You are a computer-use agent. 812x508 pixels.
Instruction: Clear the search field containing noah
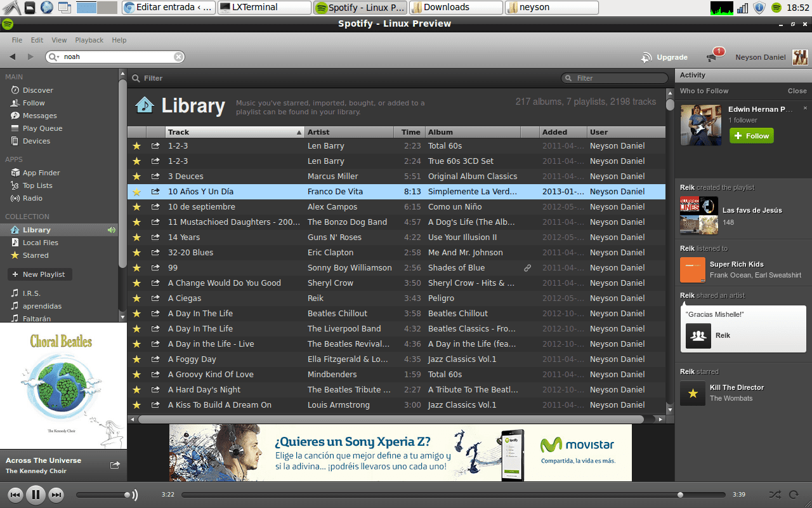[x=179, y=57]
